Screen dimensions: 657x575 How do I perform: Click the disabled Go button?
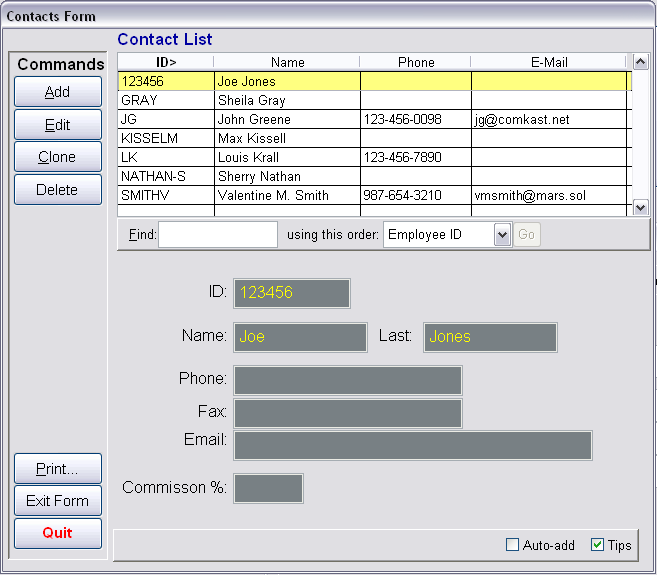tap(527, 234)
